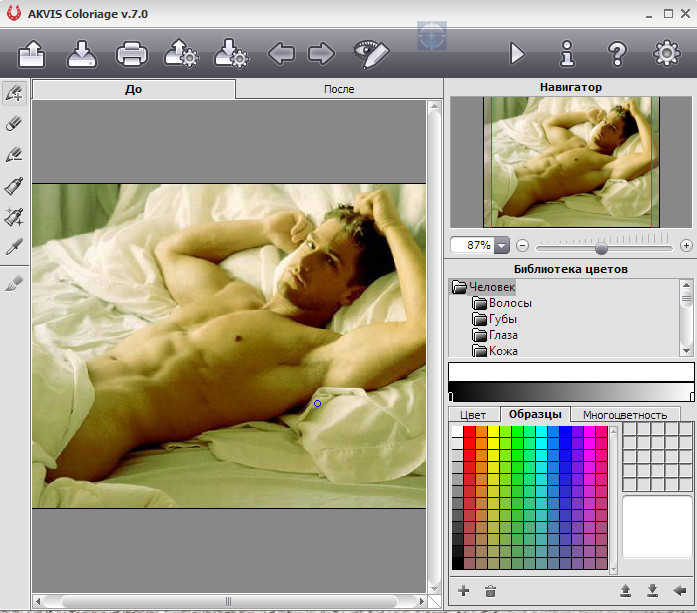The image size is (697, 613).
Task: Click the save image icon
Action: (82, 54)
